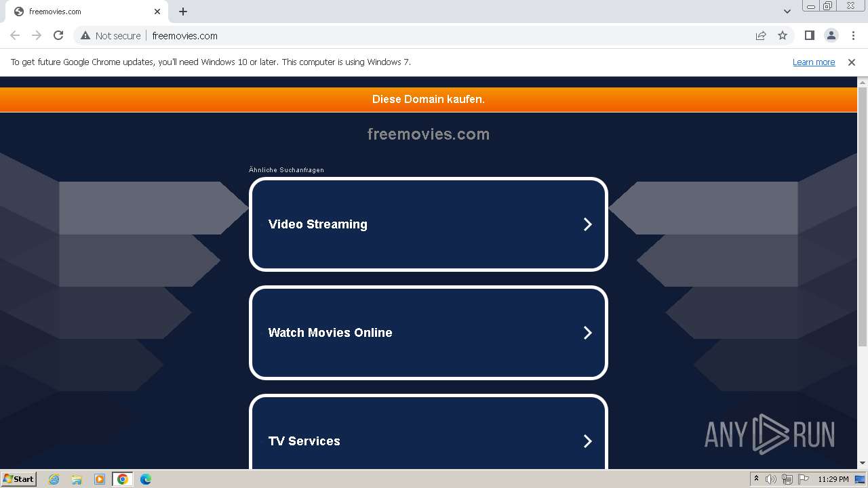This screenshot has width=868, height=488.
Task: Reload the freemovies.com page
Action: click(x=58, y=35)
